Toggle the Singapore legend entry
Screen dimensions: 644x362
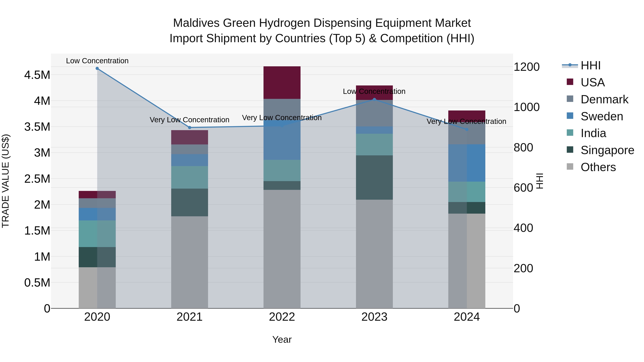(601, 150)
